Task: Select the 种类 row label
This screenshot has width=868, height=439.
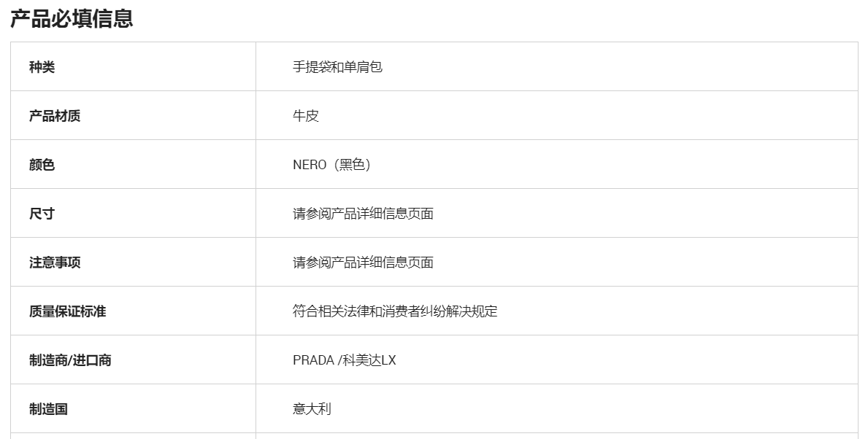Action: 42,67
